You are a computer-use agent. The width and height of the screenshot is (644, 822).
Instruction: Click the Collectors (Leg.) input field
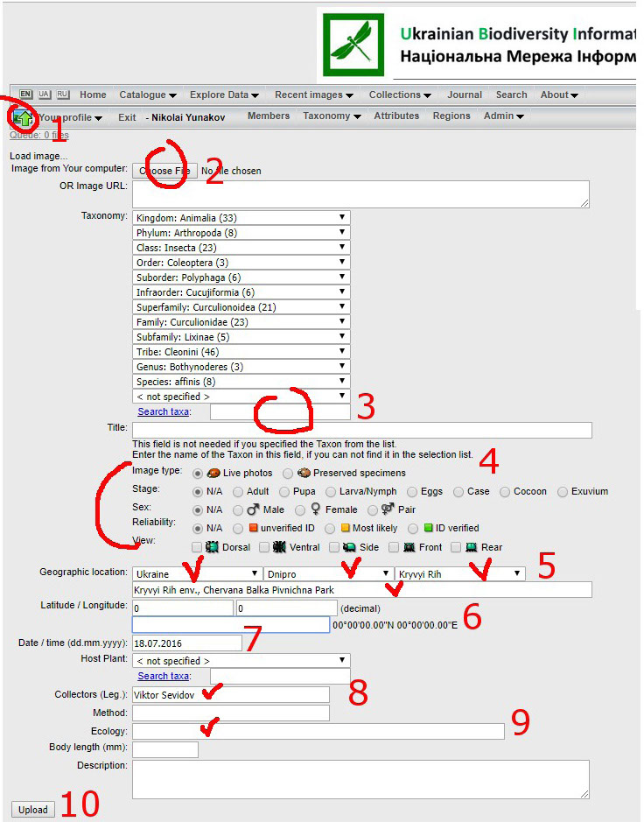tap(231, 694)
